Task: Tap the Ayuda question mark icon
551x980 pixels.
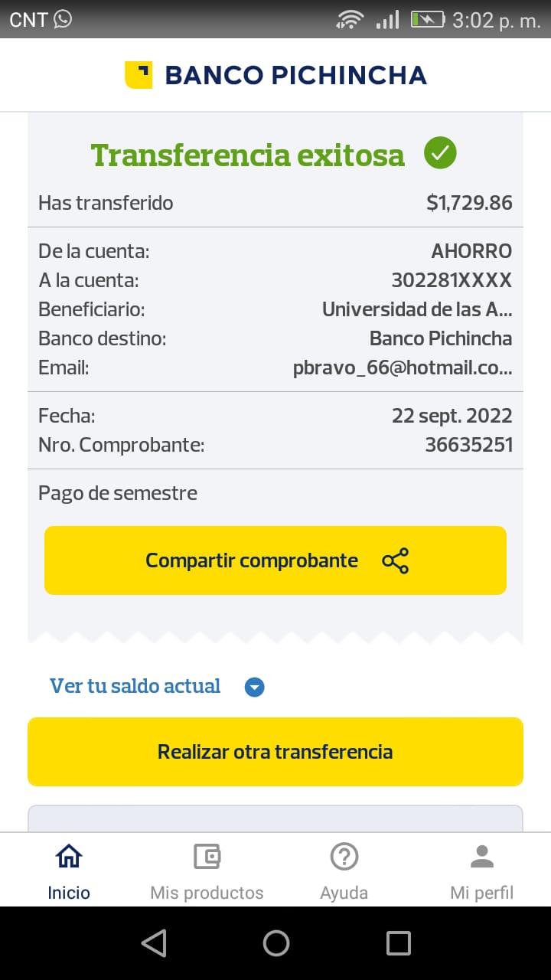Action: coord(344,856)
